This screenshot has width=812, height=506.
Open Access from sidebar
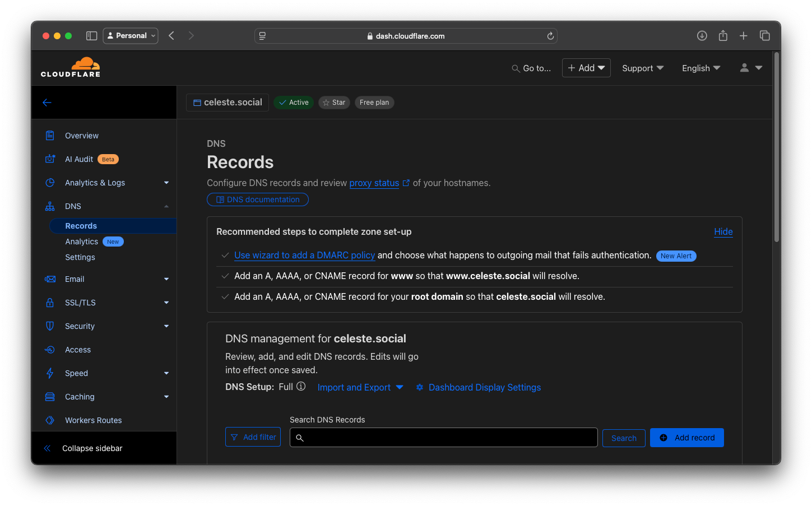[78, 350]
